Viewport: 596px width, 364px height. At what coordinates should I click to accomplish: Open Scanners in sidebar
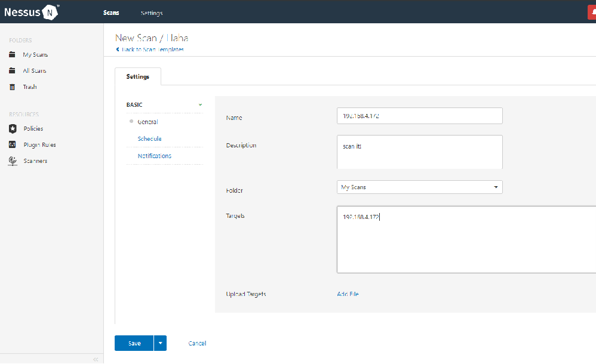[x=35, y=161]
